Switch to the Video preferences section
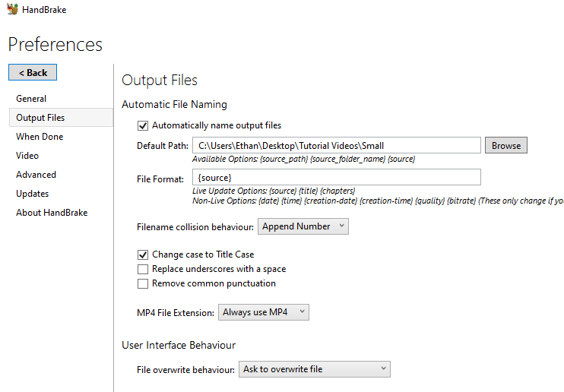 27,156
